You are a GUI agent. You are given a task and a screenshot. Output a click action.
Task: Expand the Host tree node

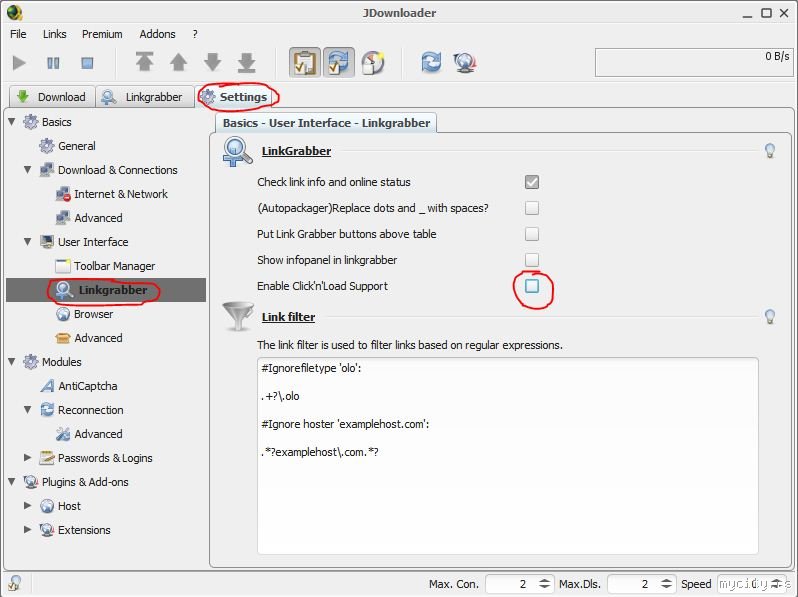[x=28, y=505]
